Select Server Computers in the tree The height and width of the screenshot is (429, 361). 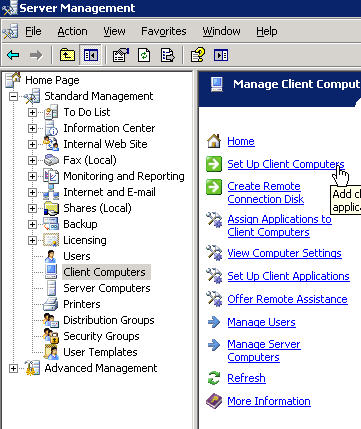click(107, 288)
